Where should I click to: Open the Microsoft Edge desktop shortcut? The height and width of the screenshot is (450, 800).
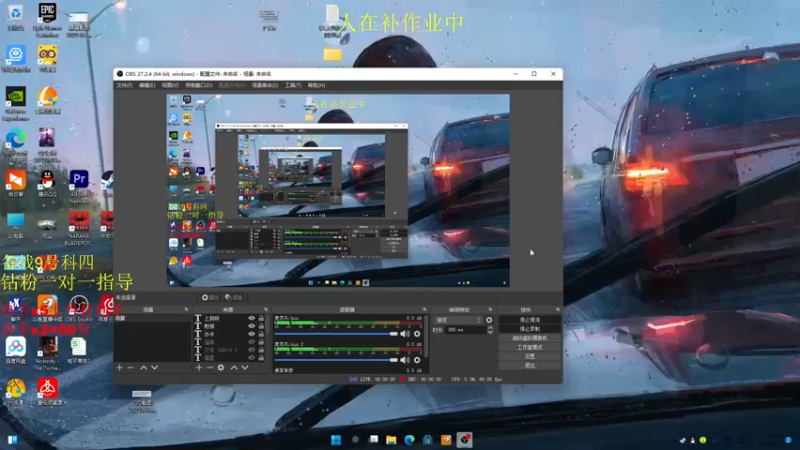(15, 144)
